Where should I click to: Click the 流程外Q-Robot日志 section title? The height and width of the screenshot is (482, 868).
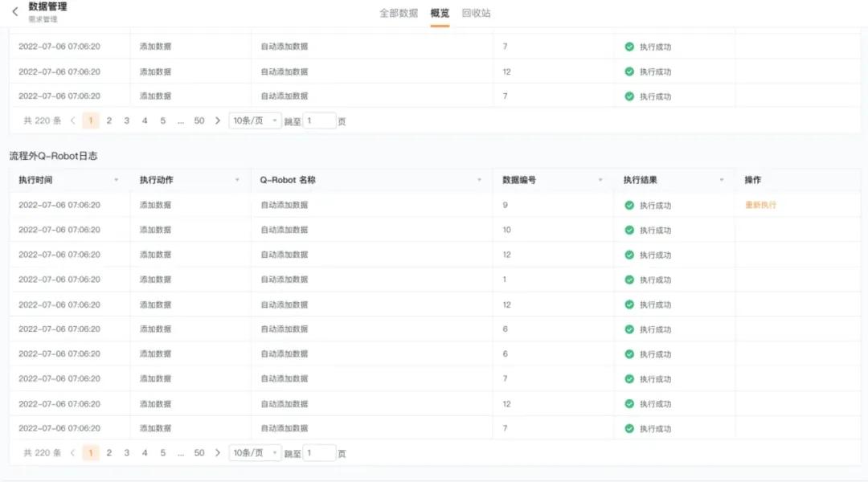tap(53, 156)
